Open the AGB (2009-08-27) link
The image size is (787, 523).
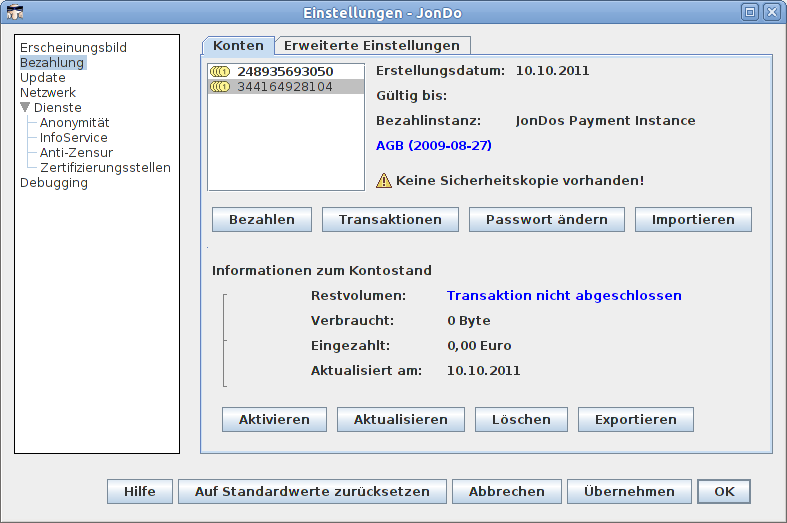click(434, 146)
